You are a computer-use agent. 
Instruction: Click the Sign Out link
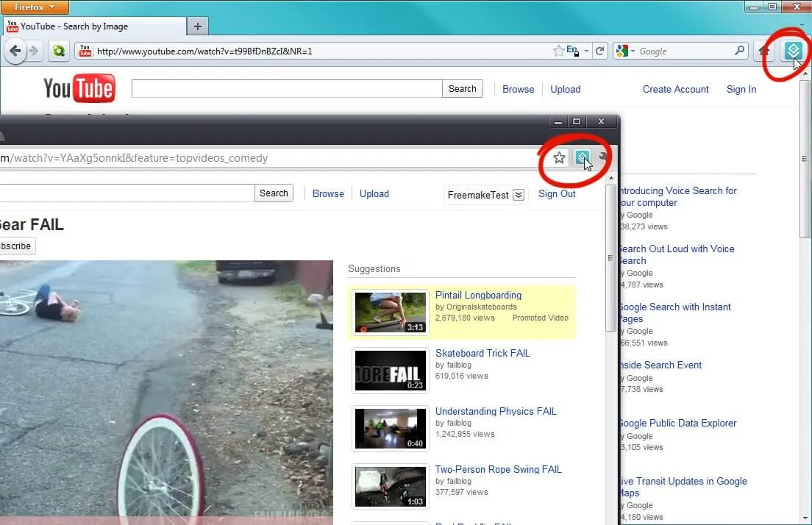[x=557, y=193]
